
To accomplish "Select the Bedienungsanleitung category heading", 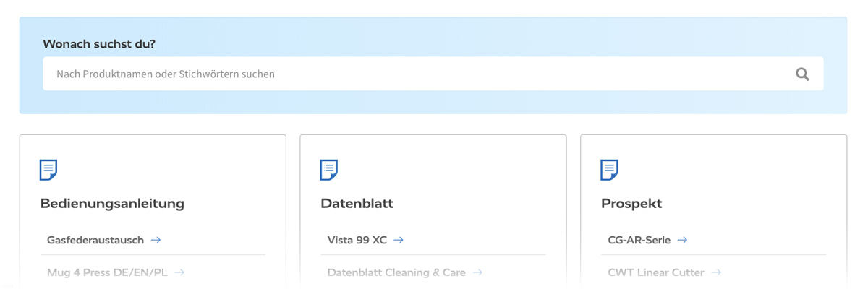I will click(112, 204).
